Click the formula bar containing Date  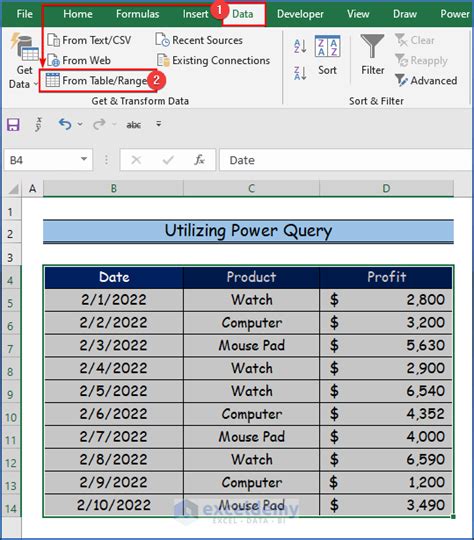pyautogui.click(x=346, y=160)
